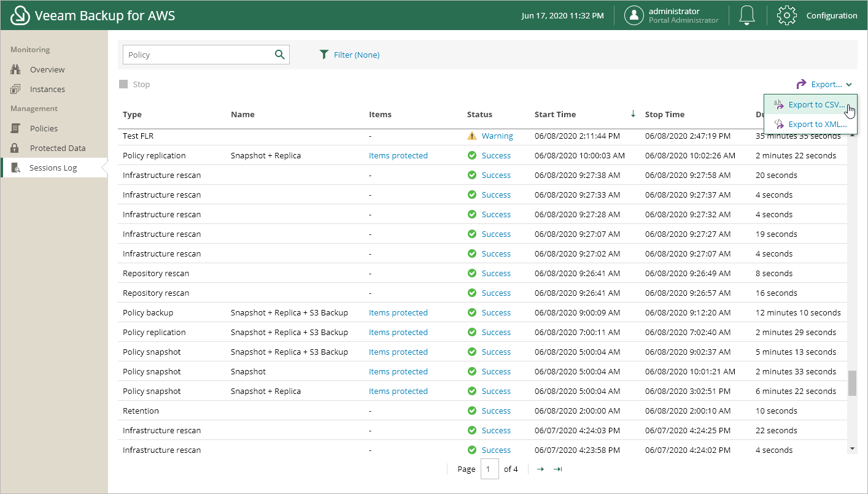Click the Stop button label
This screenshot has height=494, width=868.
coord(141,84)
